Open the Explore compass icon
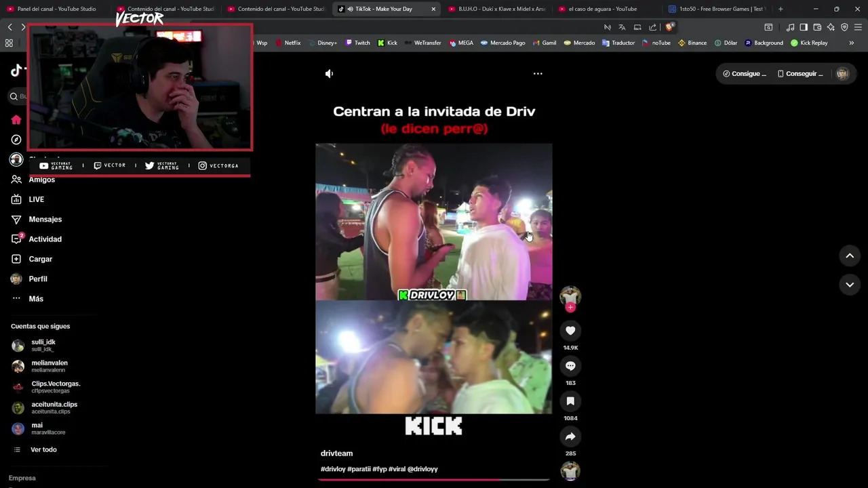 point(16,140)
